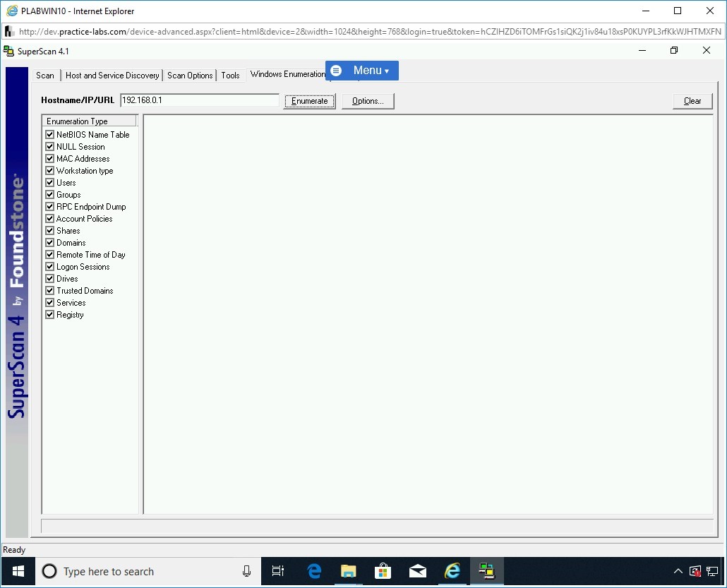Screen dimensions: 727x588
Task: Toggle the RPC Endpoint Dump checkbox
Action: click(x=50, y=207)
